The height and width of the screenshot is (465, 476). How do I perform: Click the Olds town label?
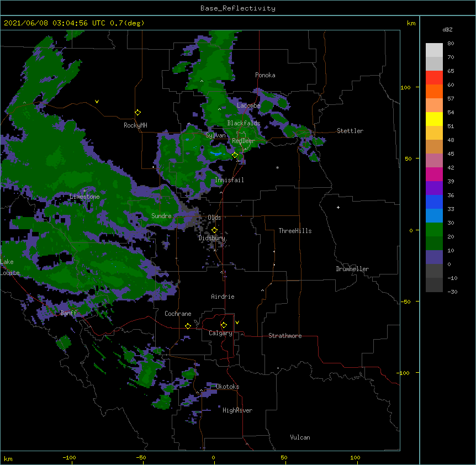(214, 218)
